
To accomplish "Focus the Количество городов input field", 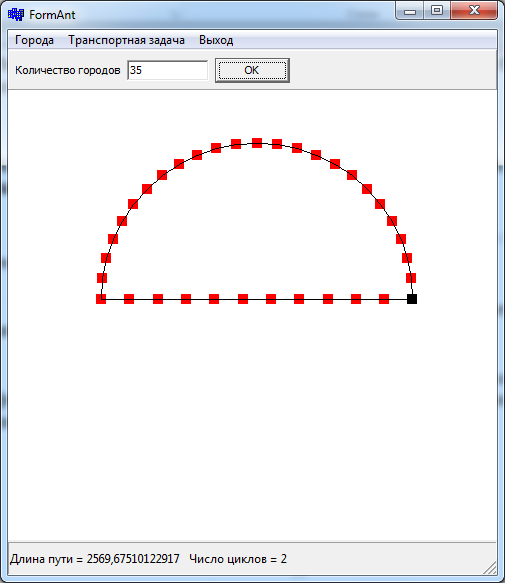I will pos(167,70).
